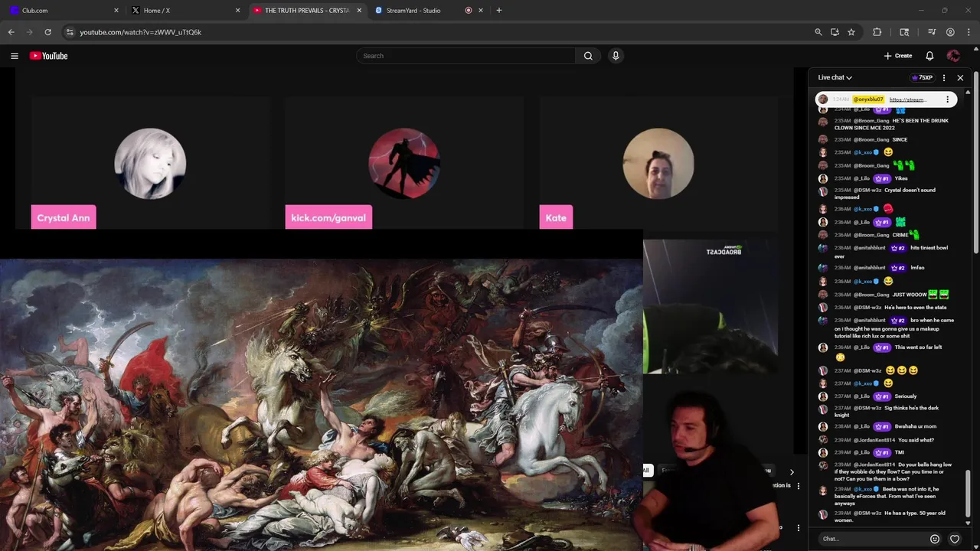Screen dimensions: 980x551
Task: Click chat message "Sig thinks he's the dark knight"
Action: 887,412
